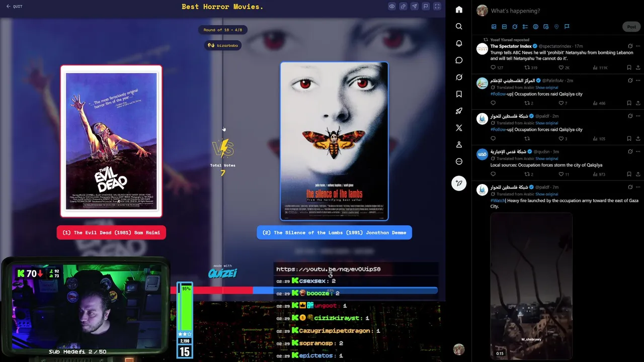Open emoji picker in composer

pyautogui.click(x=535, y=27)
